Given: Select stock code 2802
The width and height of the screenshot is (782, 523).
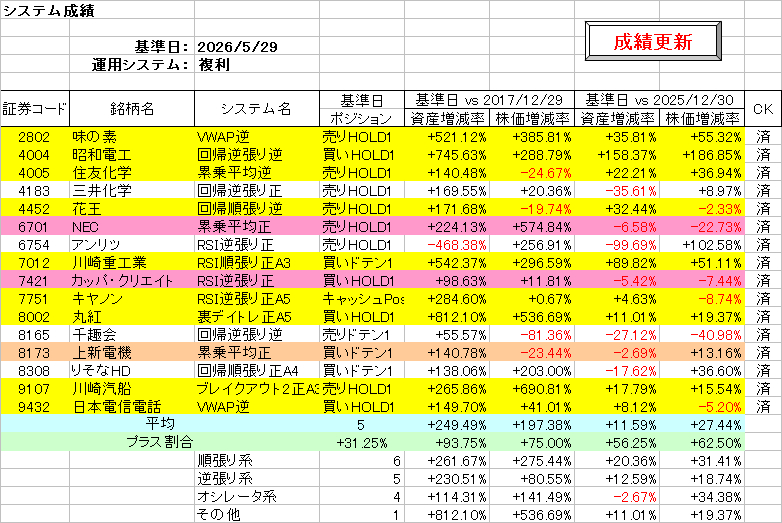Looking at the screenshot, I should [34, 137].
